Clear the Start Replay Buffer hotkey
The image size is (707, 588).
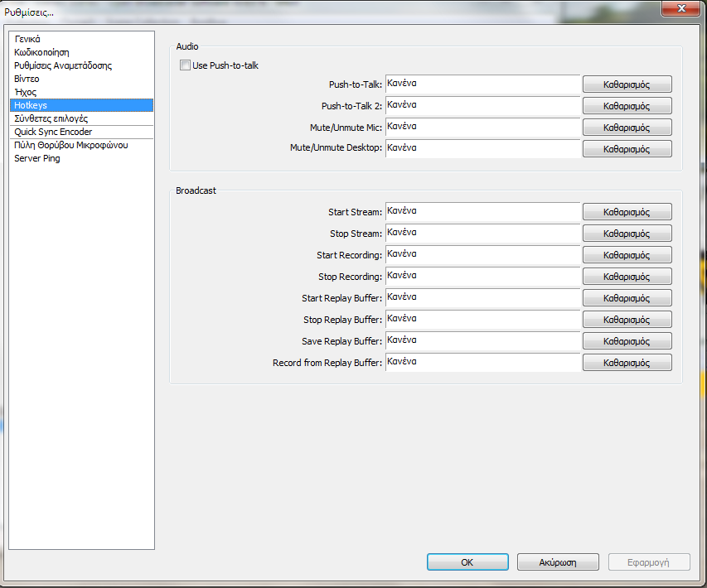coord(627,298)
